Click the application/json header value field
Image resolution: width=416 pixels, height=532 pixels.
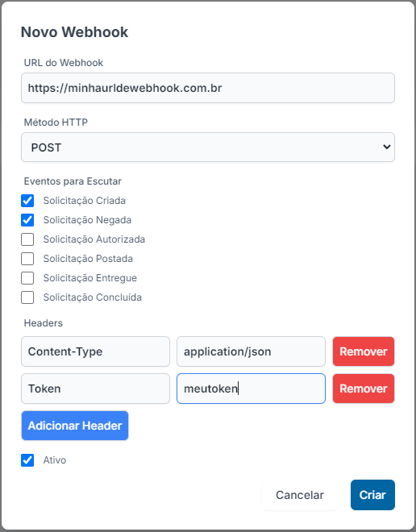coord(251,351)
